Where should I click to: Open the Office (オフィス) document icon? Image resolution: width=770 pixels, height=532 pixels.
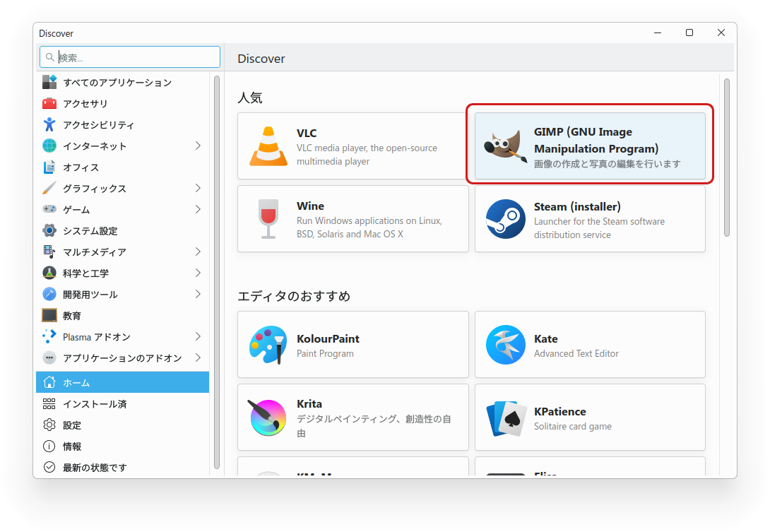tap(49, 167)
